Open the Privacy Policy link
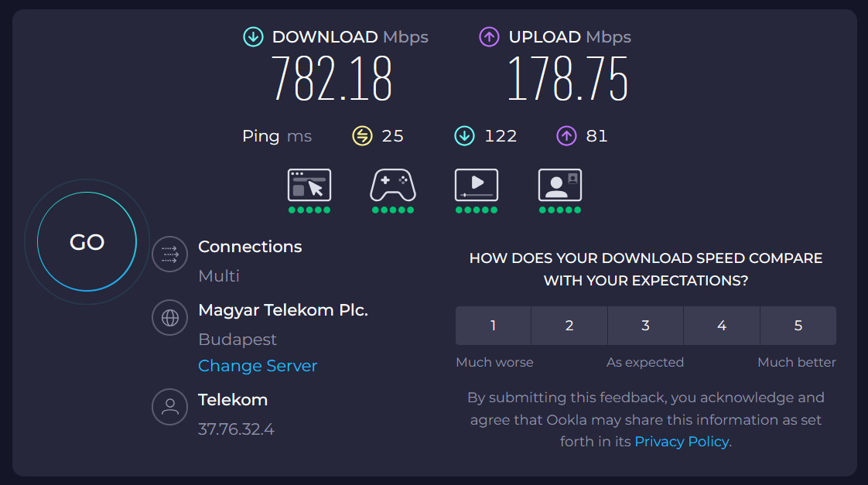The height and width of the screenshot is (485, 868). [x=682, y=442]
